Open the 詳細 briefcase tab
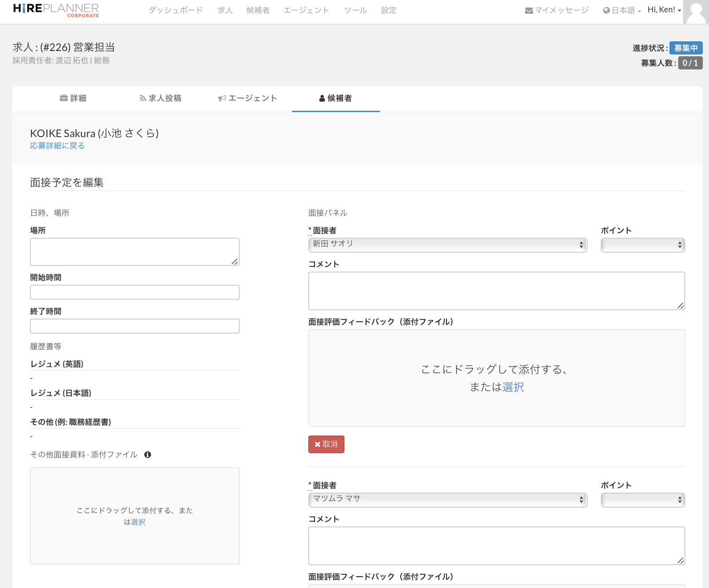709x588 pixels. 73,98
